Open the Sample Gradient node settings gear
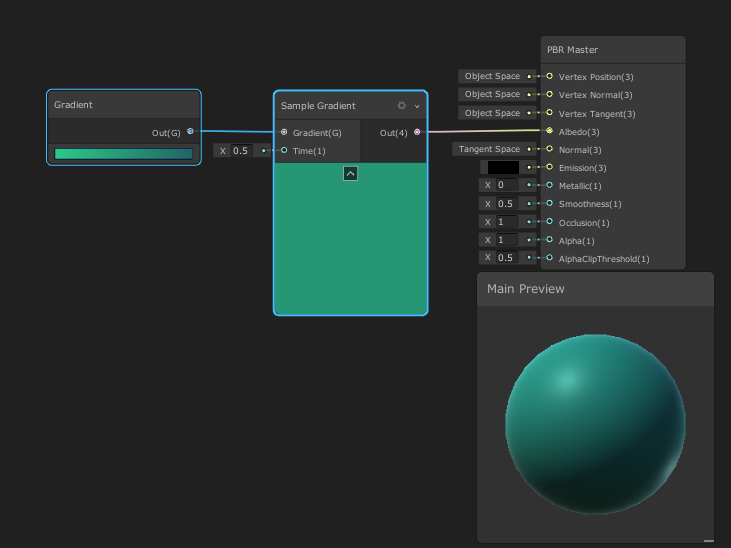This screenshot has height=548, width=731. click(402, 105)
